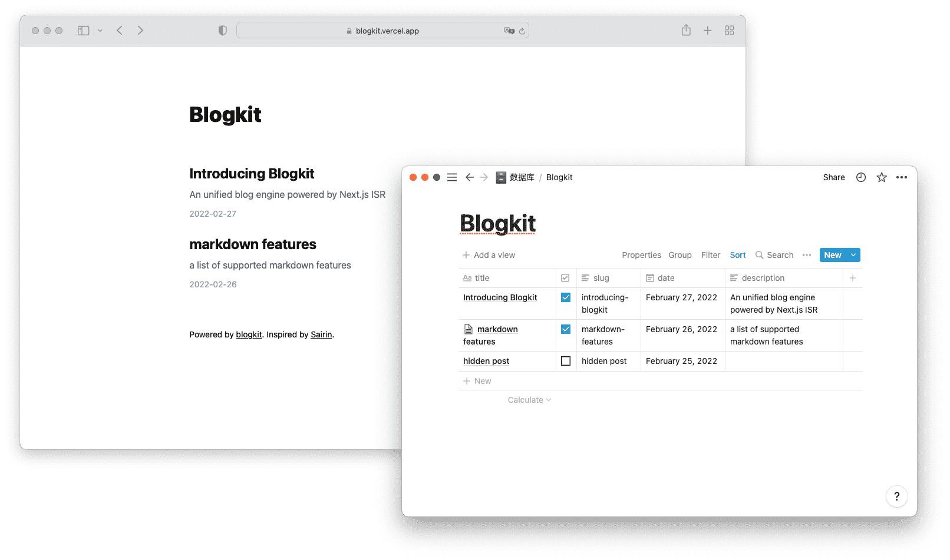
Task: Go back in Notion window
Action: [469, 177]
